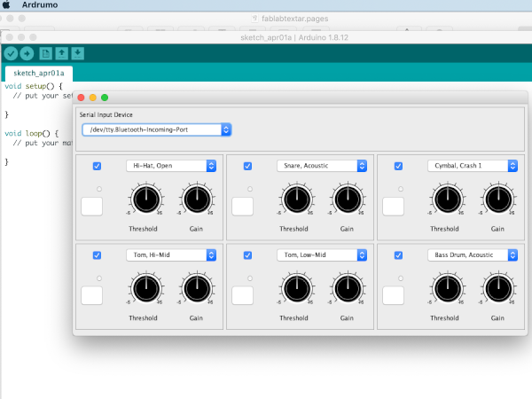The height and width of the screenshot is (399, 532).
Task: Click the Gain knob for Cymbal, Crash 1
Action: pyautogui.click(x=498, y=199)
